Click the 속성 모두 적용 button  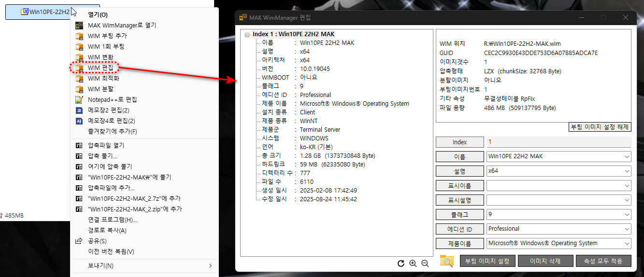[x=603, y=261]
